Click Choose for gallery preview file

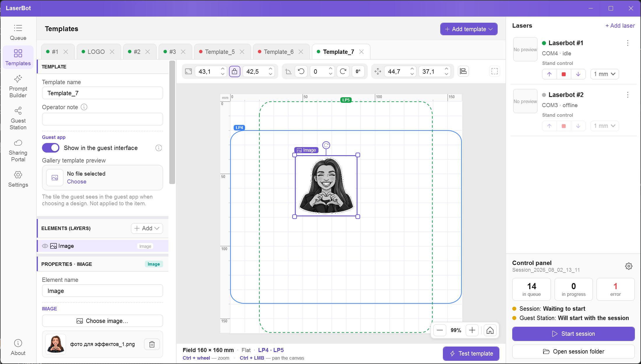77,181
